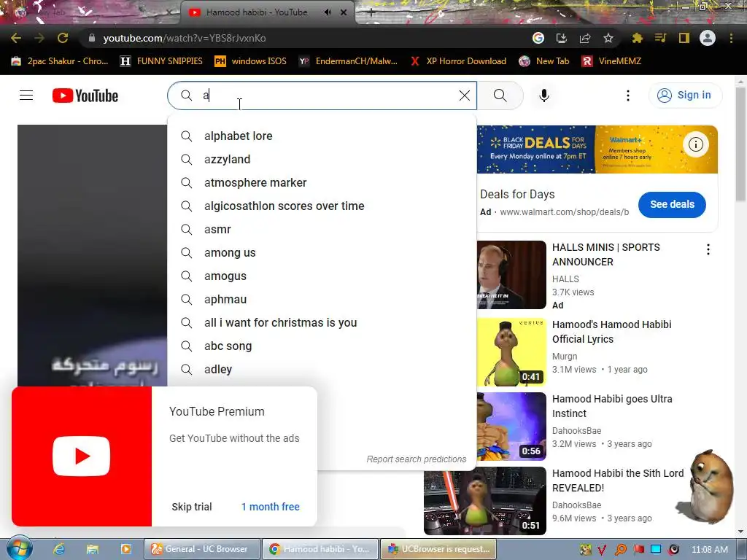747x560 pixels.
Task: Open media controls icon in toolbar
Action: [661, 38]
